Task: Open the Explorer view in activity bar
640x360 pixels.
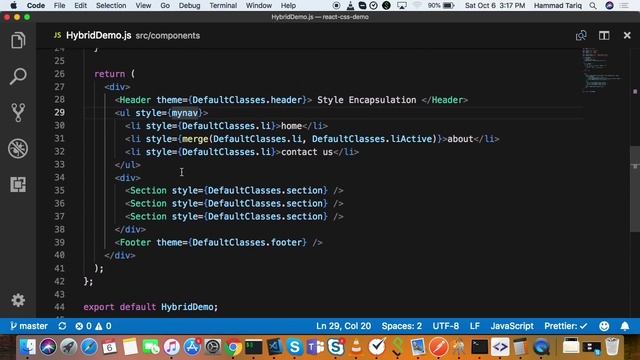Action: (18, 40)
